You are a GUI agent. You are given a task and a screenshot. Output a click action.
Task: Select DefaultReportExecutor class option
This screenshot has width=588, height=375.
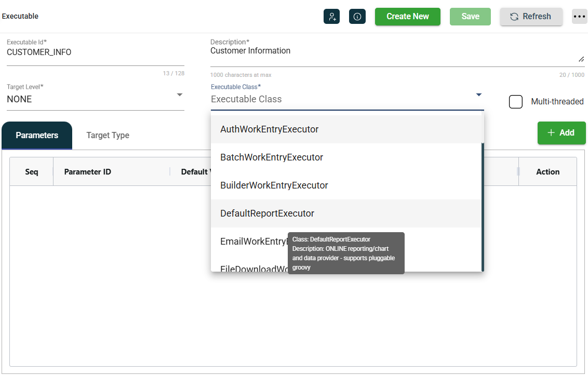267,213
